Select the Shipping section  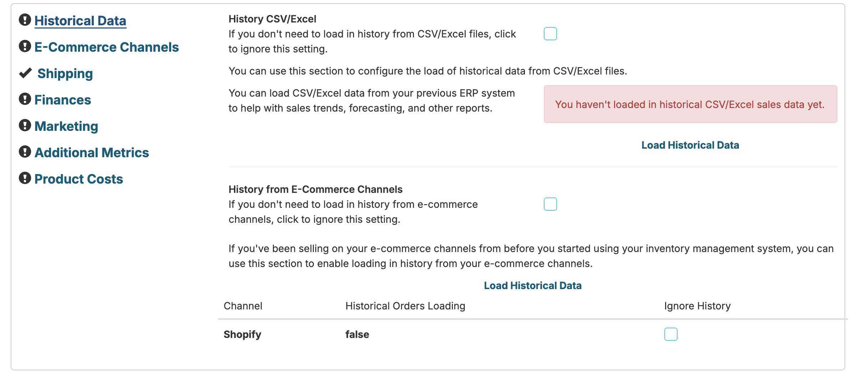pyautogui.click(x=65, y=73)
